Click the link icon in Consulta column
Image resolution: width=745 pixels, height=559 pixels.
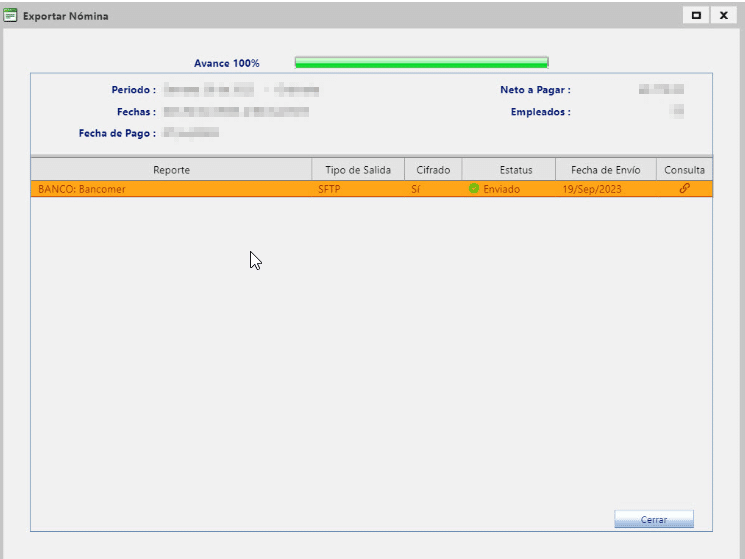click(x=685, y=188)
